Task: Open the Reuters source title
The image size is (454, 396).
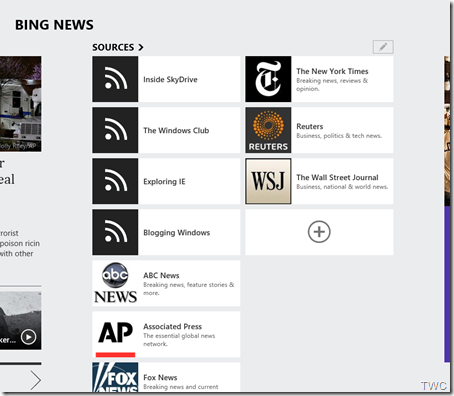Action: tap(310, 126)
